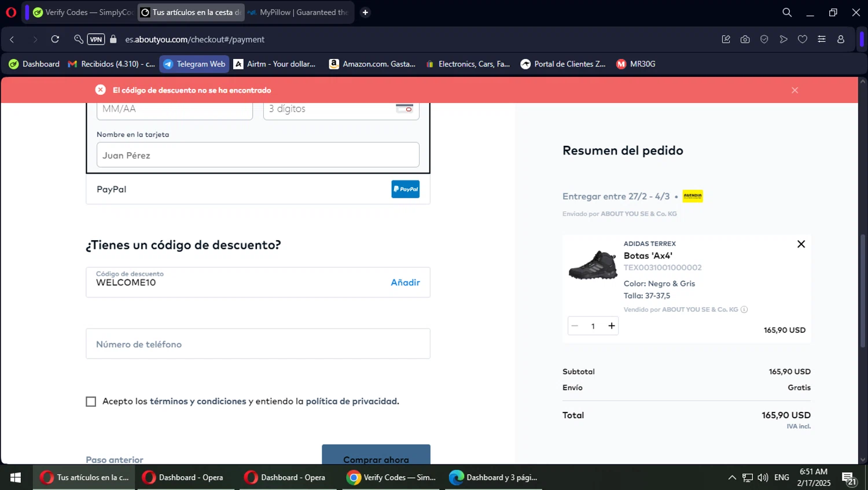The height and width of the screenshot is (490, 868).
Task: Open the Windows Start menu
Action: point(16,477)
